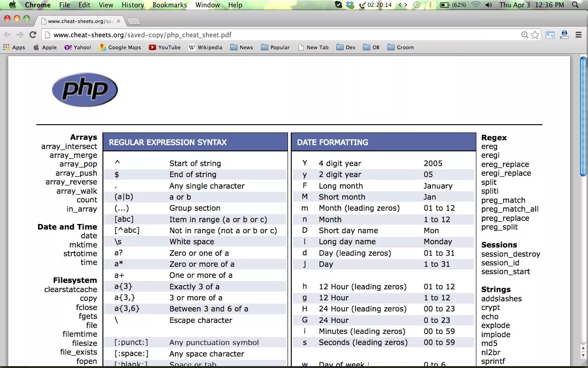This screenshot has width=588, height=368.
Task: Click the call timer phone icon in menu bar
Action: (x=362, y=5)
